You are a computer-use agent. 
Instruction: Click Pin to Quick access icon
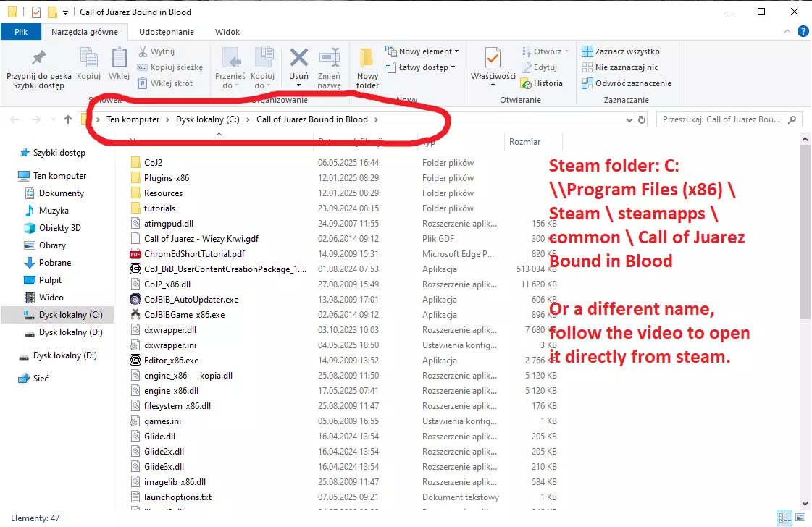[x=39, y=58]
